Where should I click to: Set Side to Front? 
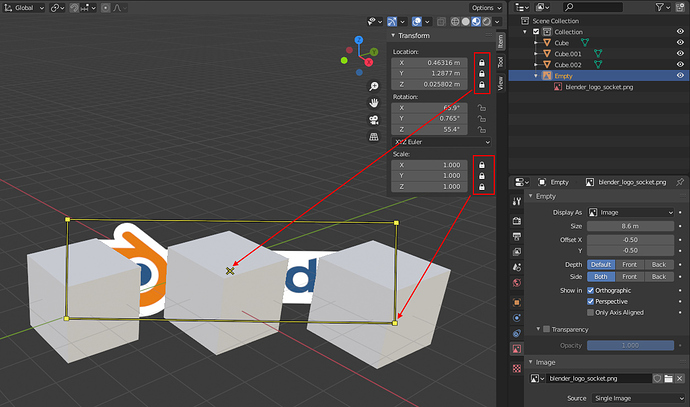point(629,277)
